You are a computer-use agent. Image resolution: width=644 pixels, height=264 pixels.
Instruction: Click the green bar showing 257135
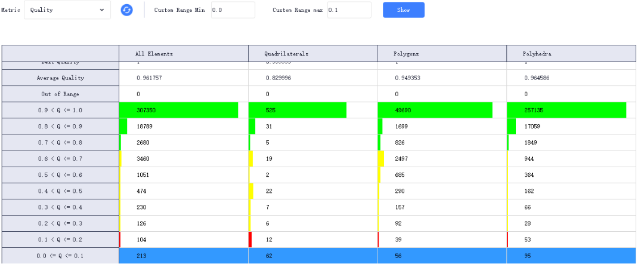(x=567, y=110)
